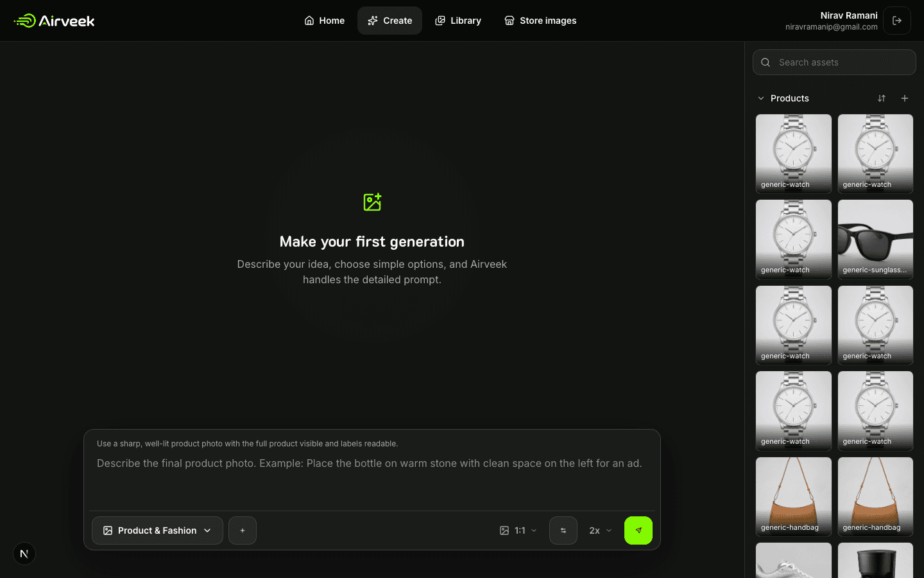Image resolution: width=924 pixels, height=578 pixels.
Task: Click the plus attach button in the prompt bar
Action: (x=243, y=530)
